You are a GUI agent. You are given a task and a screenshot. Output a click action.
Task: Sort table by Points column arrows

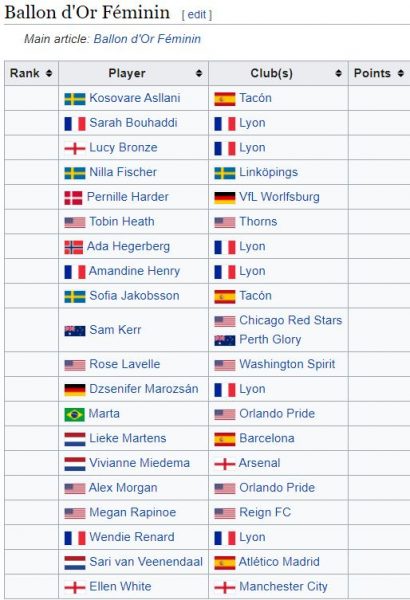click(400, 73)
